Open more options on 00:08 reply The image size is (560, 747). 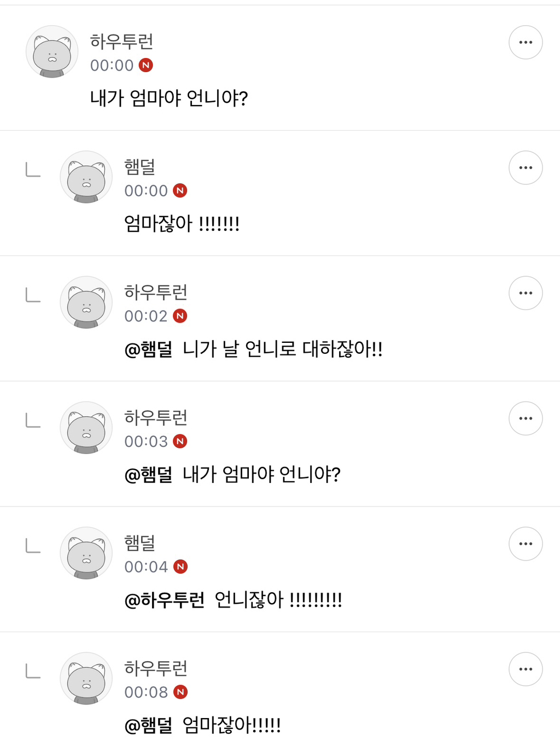tap(526, 669)
